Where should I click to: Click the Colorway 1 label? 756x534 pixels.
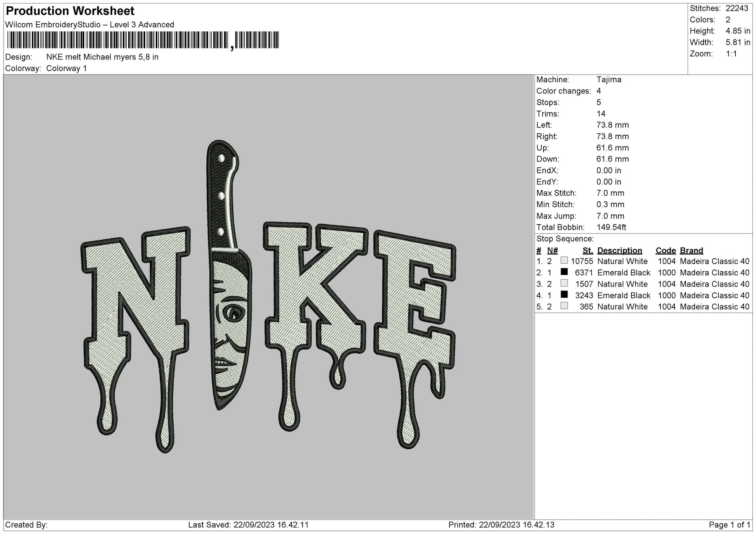click(x=68, y=68)
